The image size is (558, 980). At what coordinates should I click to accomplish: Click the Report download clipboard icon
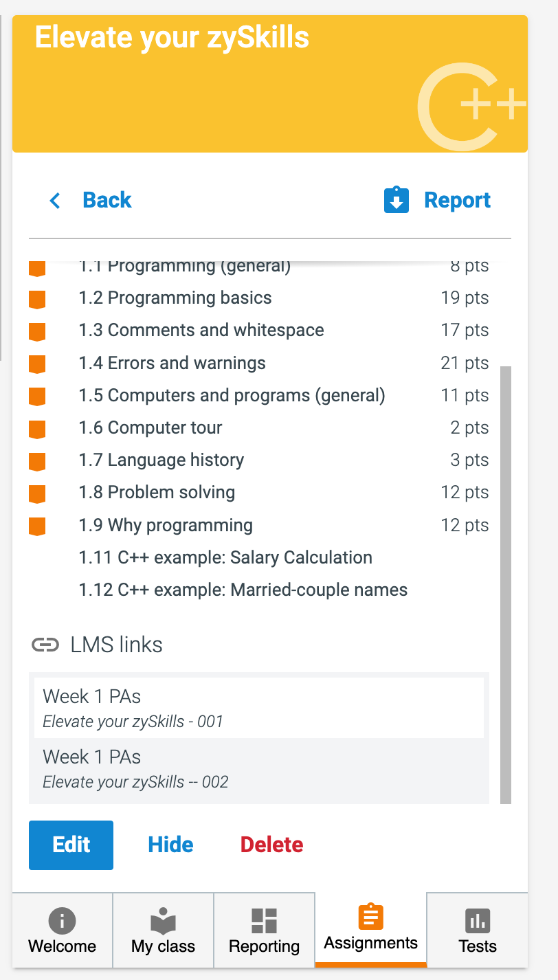coord(397,200)
